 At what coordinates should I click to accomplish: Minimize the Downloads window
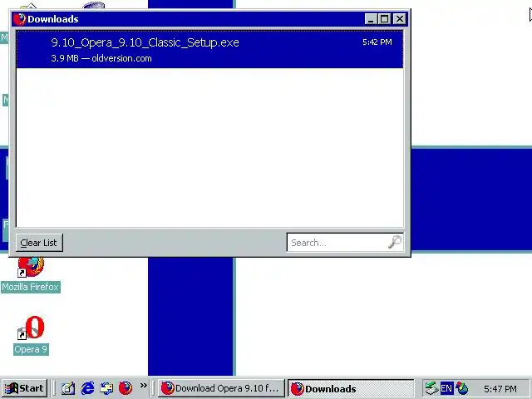click(371, 19)
